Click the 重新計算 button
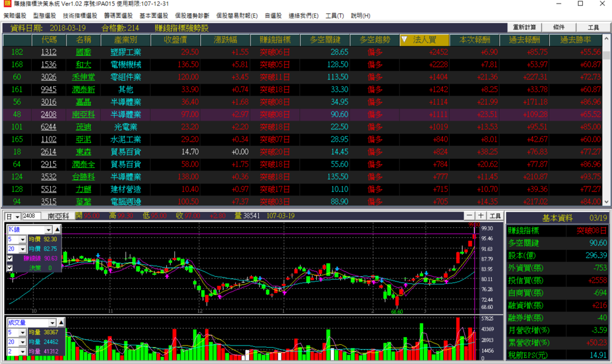 [524, 27]
